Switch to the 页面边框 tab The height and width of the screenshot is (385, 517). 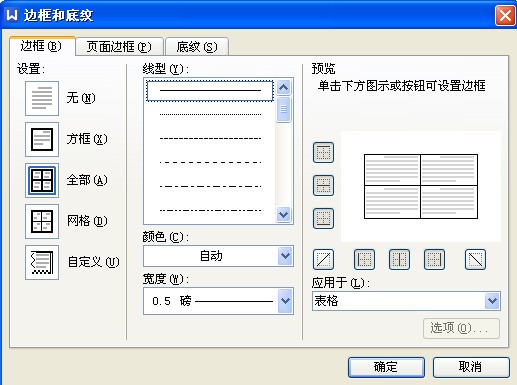point(119,47)
